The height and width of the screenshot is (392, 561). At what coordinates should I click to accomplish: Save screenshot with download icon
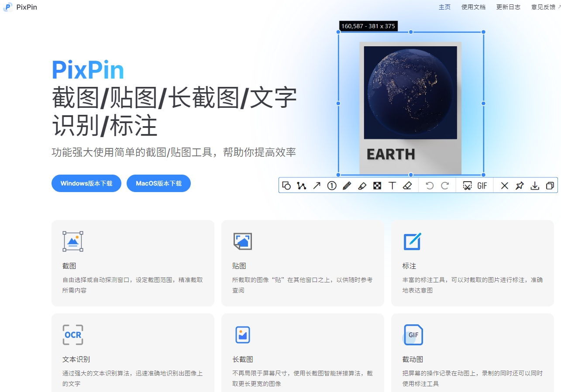pos(534,186)
